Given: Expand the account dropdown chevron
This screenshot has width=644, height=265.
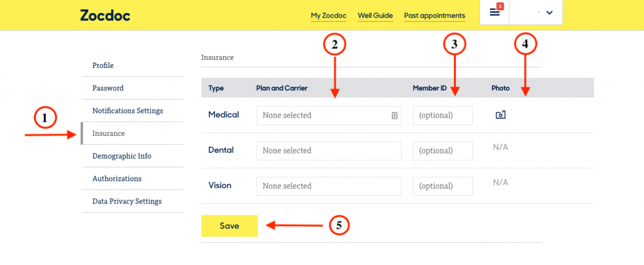Looking at the screenshot, I should click(x=550, y=13).
